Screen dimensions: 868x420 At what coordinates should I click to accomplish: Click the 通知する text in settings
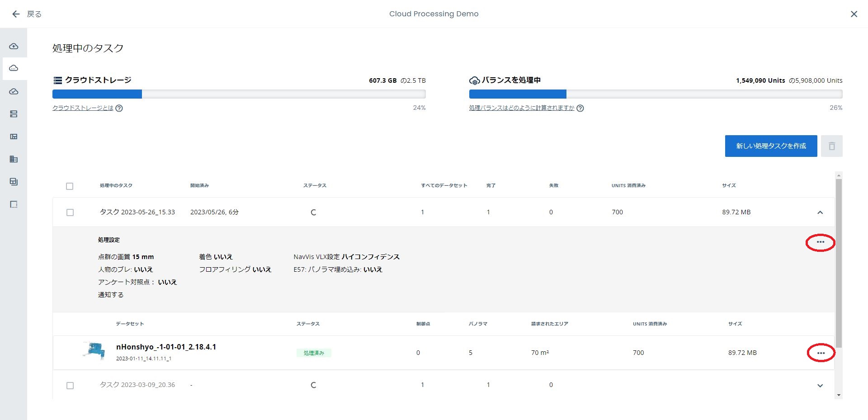[111, 295]
